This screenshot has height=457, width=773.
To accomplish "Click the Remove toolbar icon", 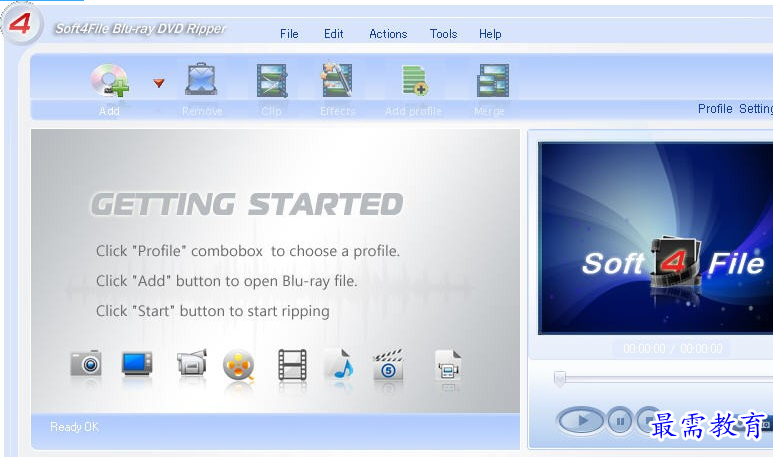I will pos(201,79).
